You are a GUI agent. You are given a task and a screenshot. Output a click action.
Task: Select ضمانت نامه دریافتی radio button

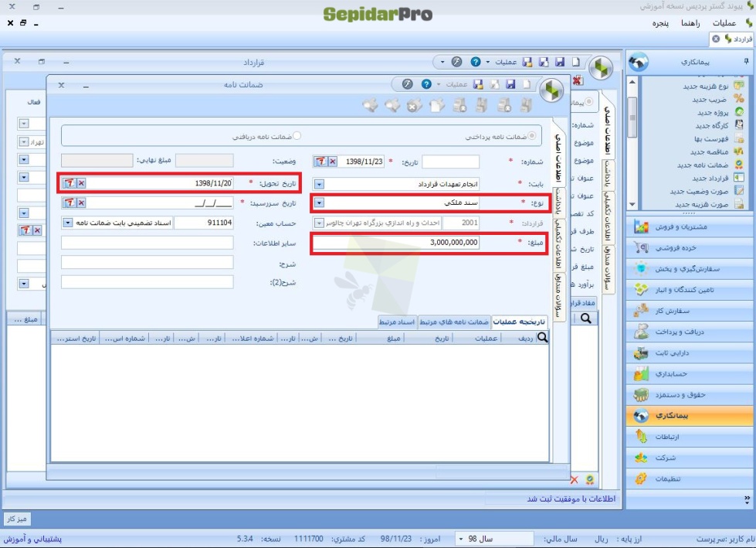click(297, 136)
